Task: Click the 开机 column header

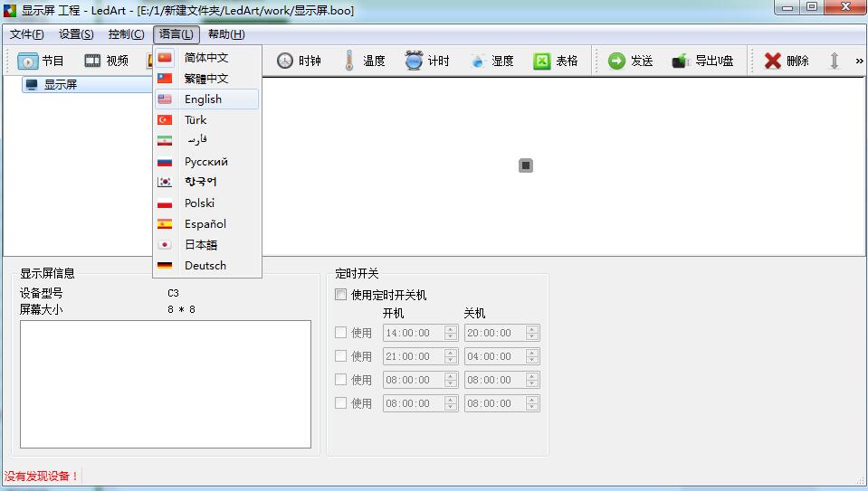Action: click(x=393, y=314)
